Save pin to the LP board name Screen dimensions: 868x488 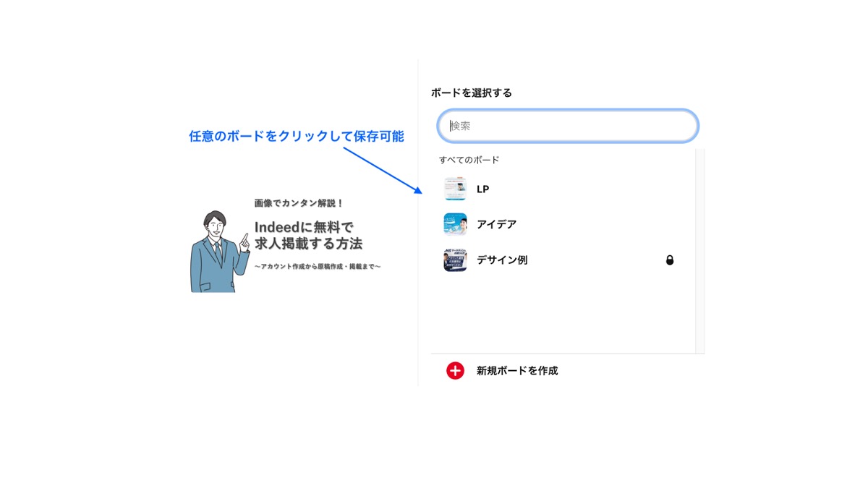tap(482, 189)
